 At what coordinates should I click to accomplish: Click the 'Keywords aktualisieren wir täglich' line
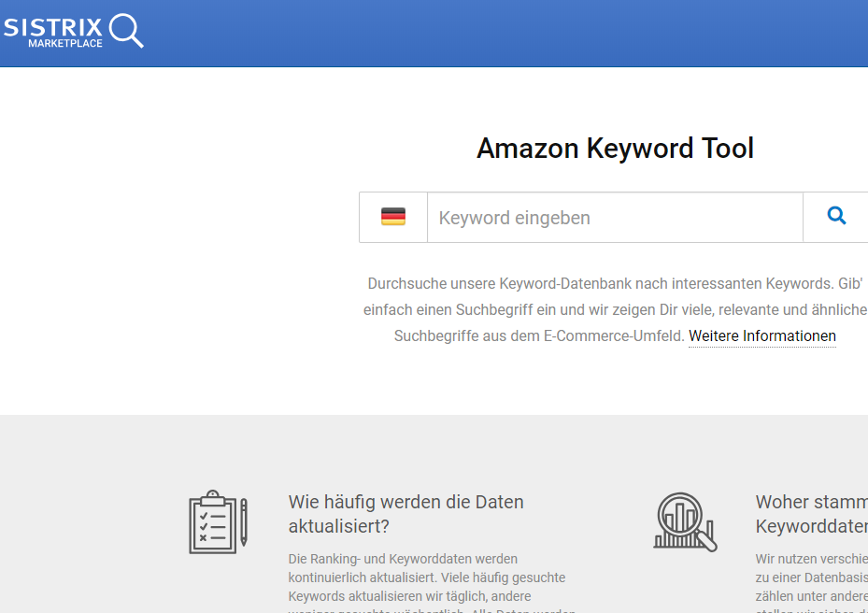pos(409,596)
